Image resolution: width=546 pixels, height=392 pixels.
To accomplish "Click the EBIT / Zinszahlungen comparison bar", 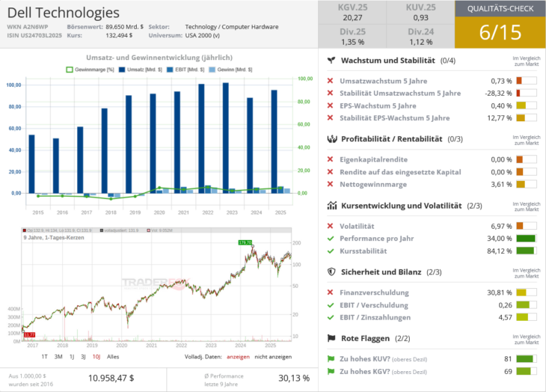I will click(527, 317).
